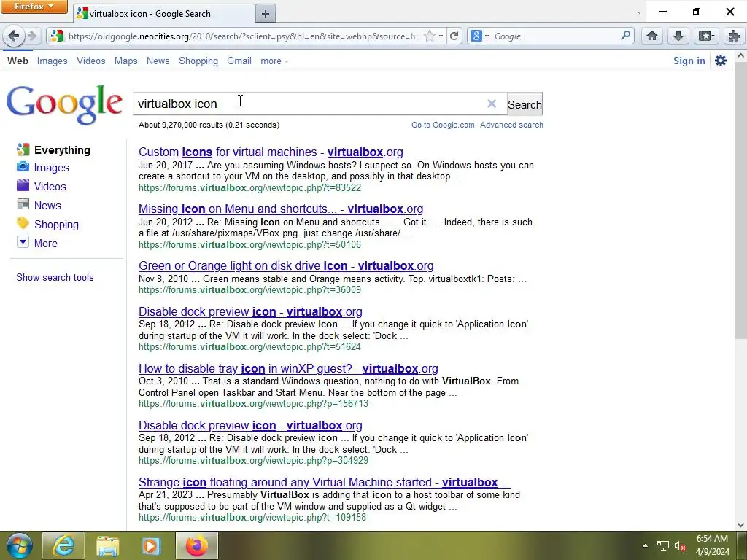Click the Google logo
Image resolution: width=747 pixels, height=560 pixels.
(x=64, y=105)
